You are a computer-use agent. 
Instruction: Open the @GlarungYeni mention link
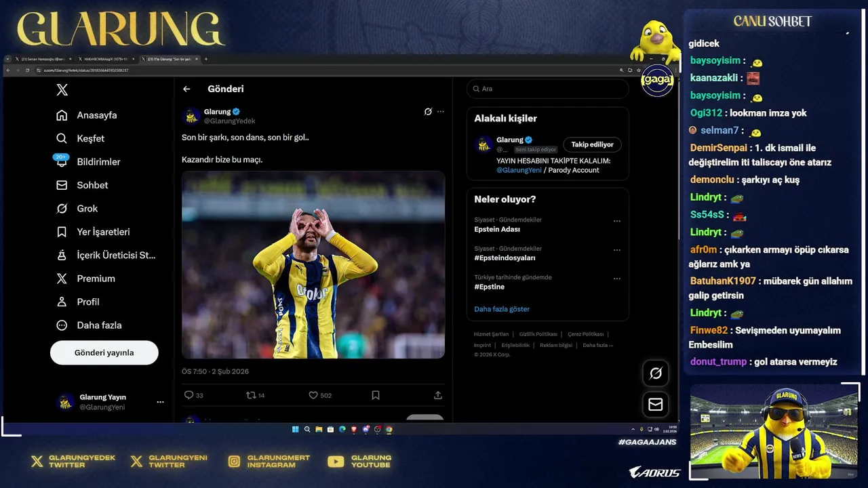pos(519,170)
